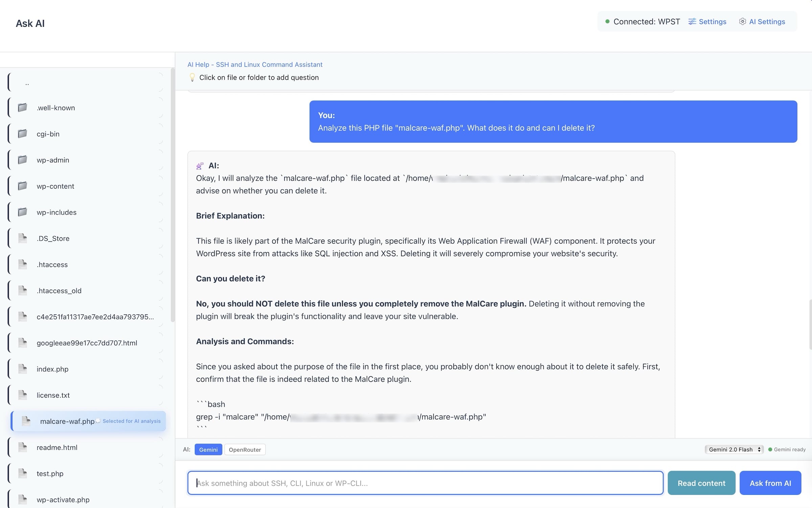The height and width of the screenshot is (508, 812).
Task: Click the wp-content folder name
Action: (55, 186)
